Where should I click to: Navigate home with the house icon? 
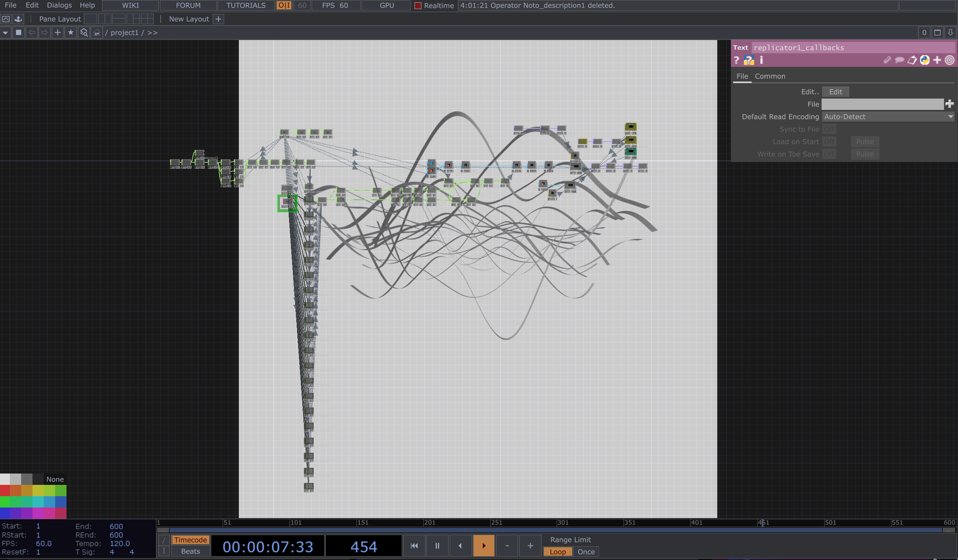point(98,33)
